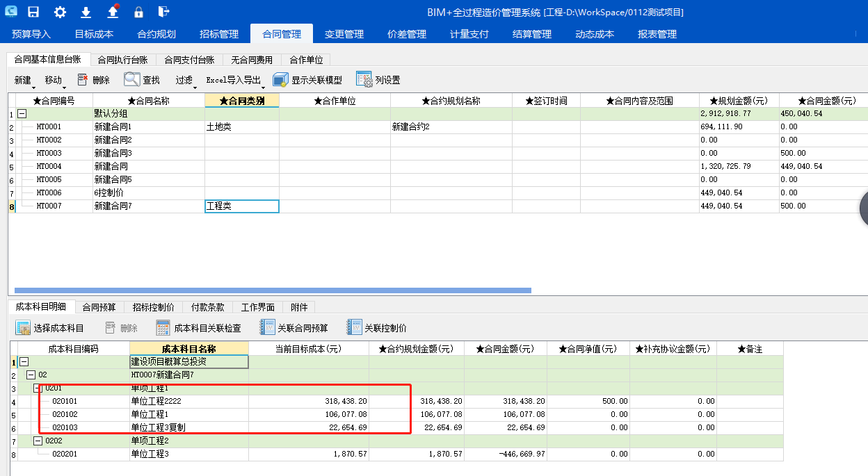This screenshot has height=476, width=868.
Task: Click the 土地类 category cell
Action: coord(242,127)
